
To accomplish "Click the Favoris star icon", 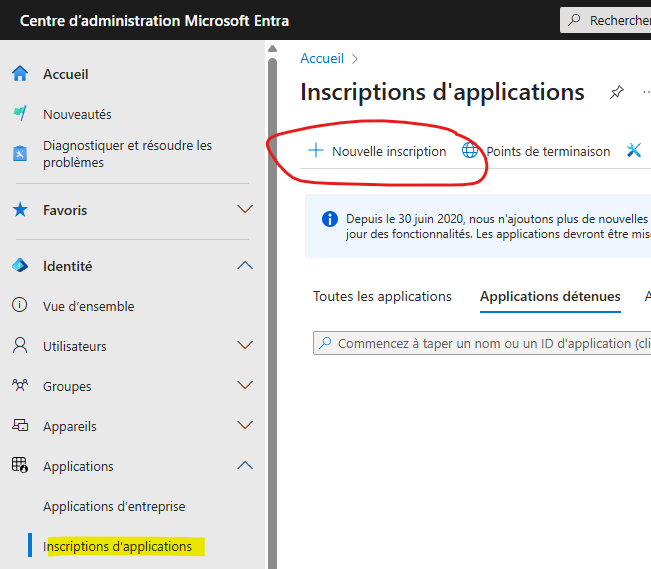I will pyautogui.click(x=20, y=210).
